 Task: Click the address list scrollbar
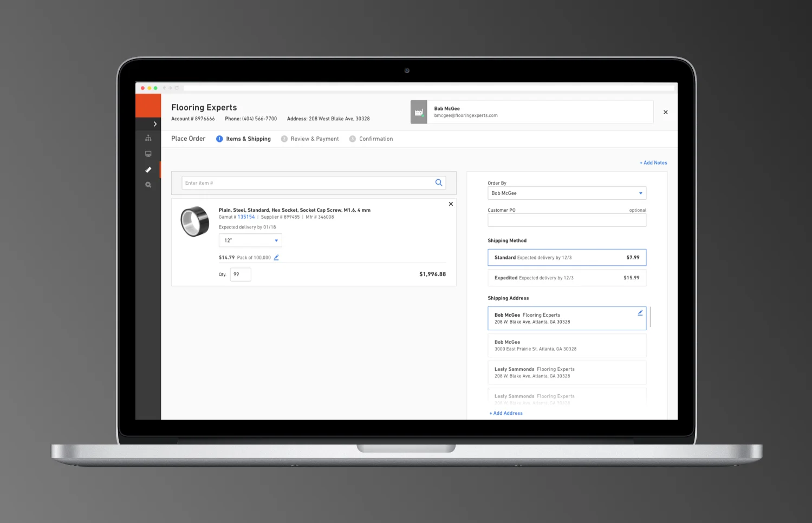[651, 317]
